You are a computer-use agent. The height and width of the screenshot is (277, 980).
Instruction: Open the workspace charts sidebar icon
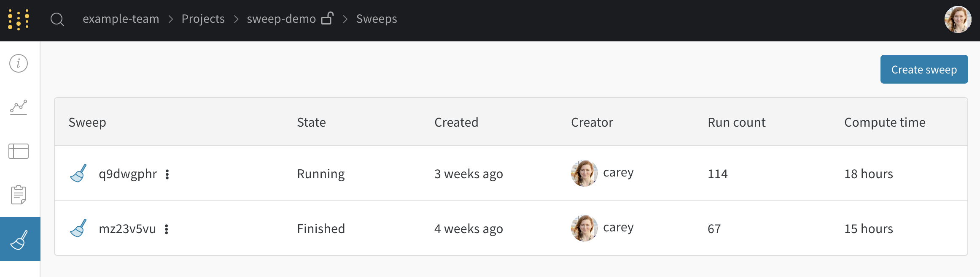(x=19, y=107)
